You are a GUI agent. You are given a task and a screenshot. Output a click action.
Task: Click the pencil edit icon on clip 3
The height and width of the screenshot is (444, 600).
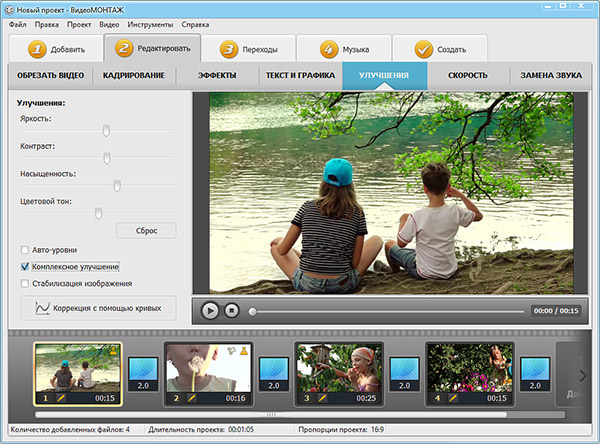point(322,398)
